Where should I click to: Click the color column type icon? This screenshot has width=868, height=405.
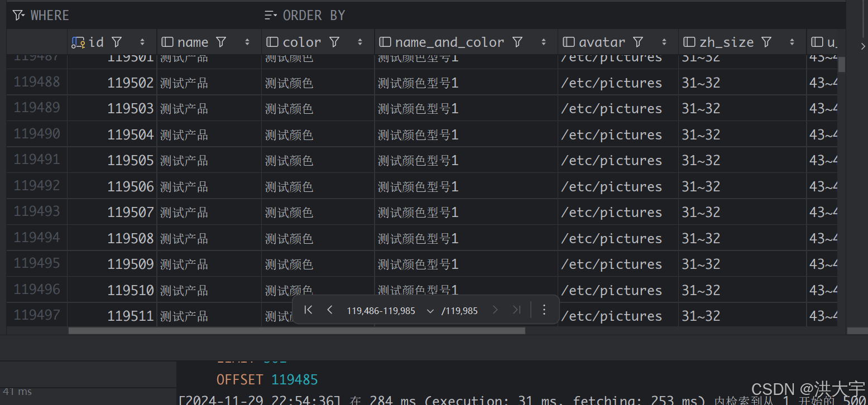point(272,42)
